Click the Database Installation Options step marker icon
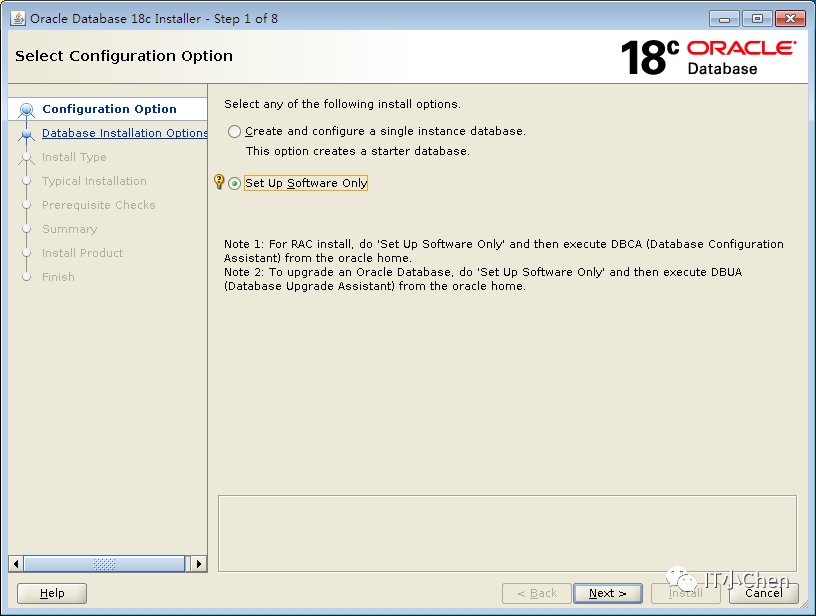This screenshot has width=816, height=616. (27, 134)
